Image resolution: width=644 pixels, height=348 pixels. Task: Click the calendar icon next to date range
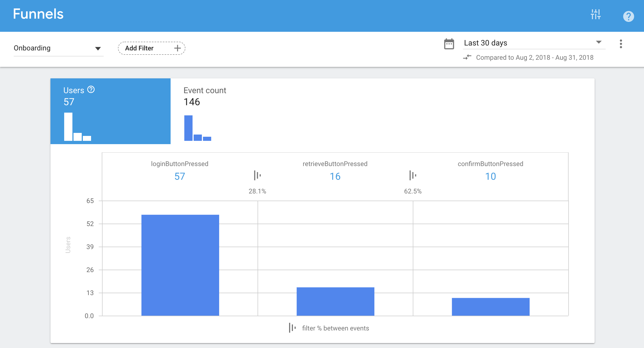click(x=449, y=44)
